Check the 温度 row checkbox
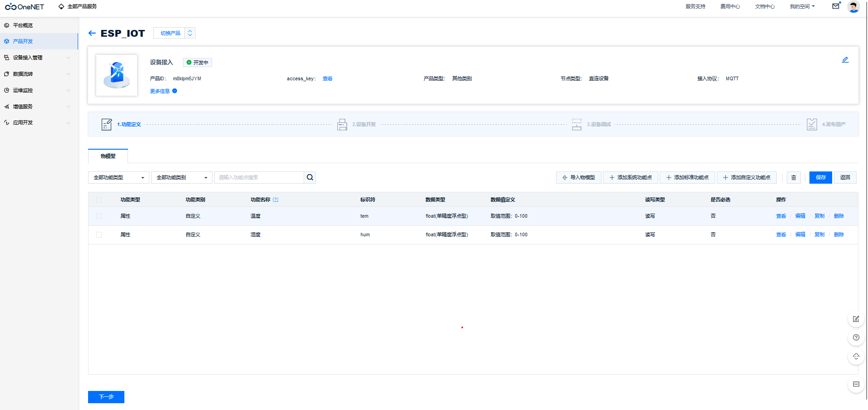 coord(99,216)
